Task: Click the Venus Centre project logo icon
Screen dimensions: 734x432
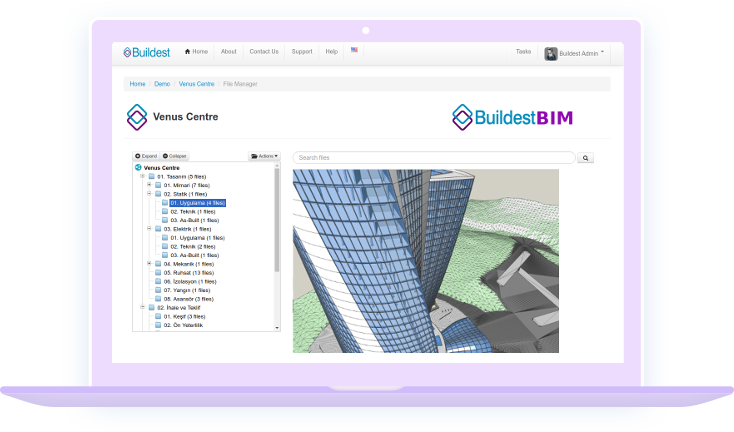Action: (137, 117)
